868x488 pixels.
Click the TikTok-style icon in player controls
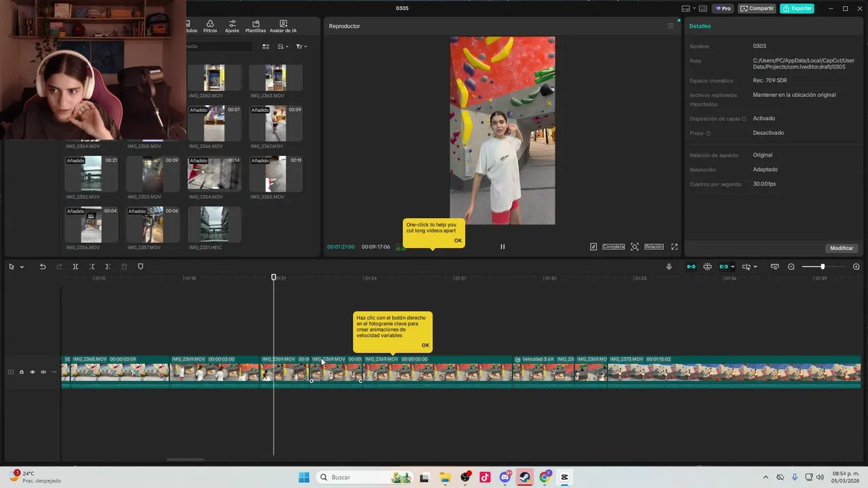tap(593, 247)
